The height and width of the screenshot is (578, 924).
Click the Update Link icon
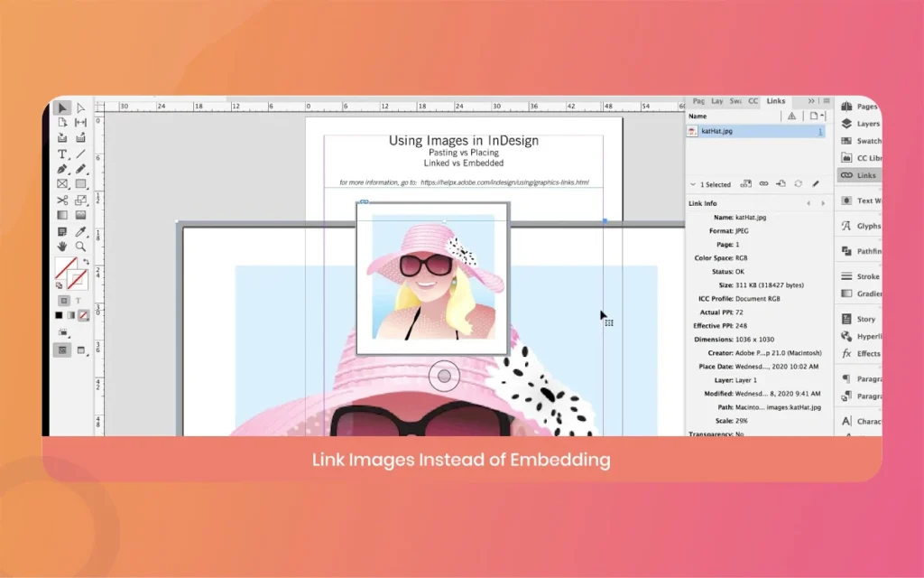[x=798, y=184]
